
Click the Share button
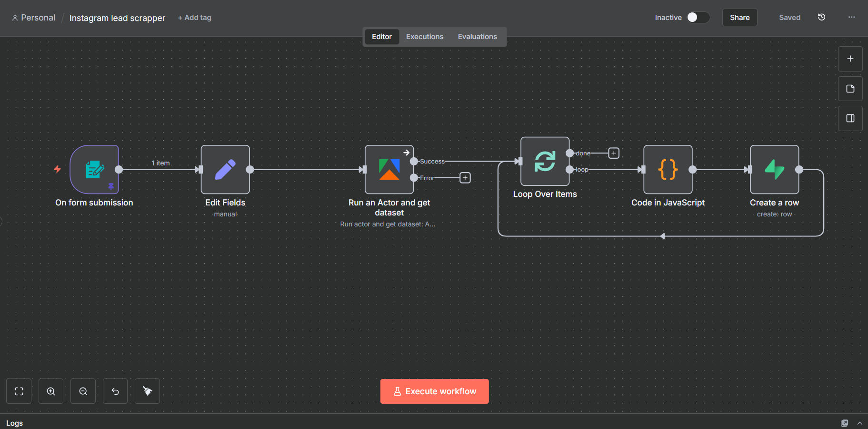click(740, 18)
